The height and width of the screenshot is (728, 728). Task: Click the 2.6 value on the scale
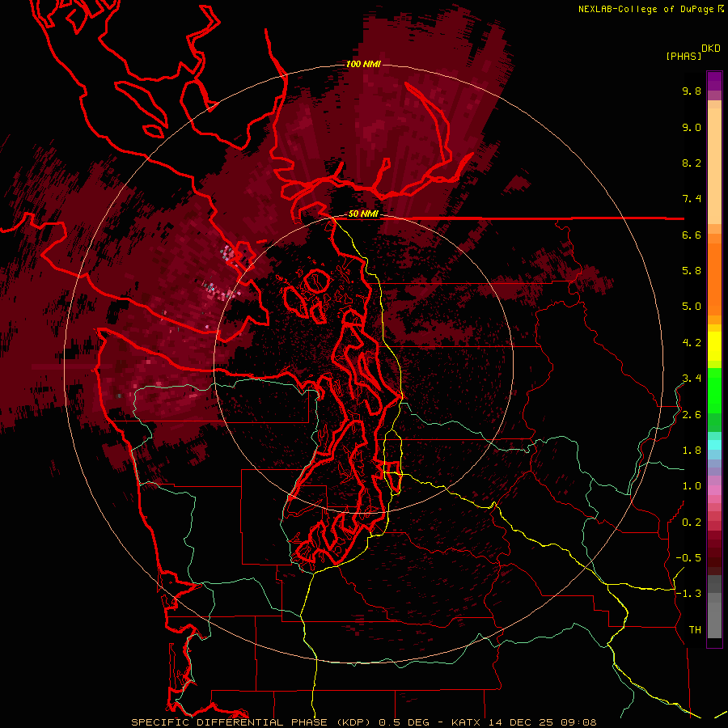(692, 415)
